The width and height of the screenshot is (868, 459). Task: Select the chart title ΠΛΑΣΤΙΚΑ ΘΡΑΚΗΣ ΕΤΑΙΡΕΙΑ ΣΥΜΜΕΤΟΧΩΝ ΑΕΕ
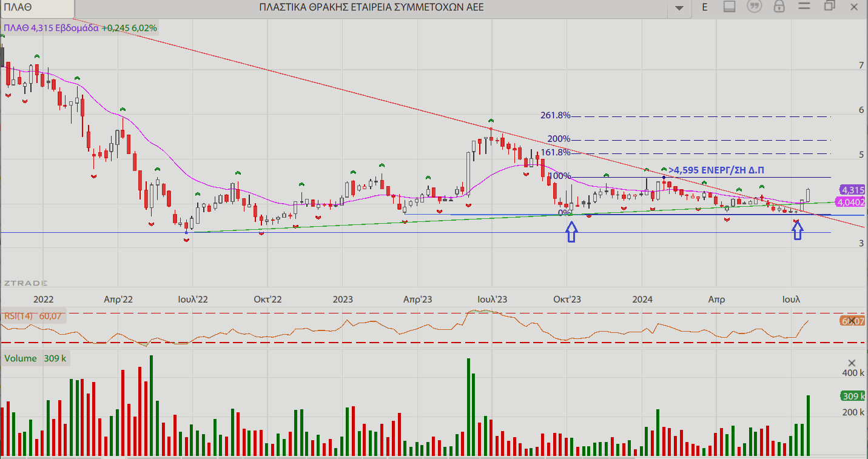point(371,7)
